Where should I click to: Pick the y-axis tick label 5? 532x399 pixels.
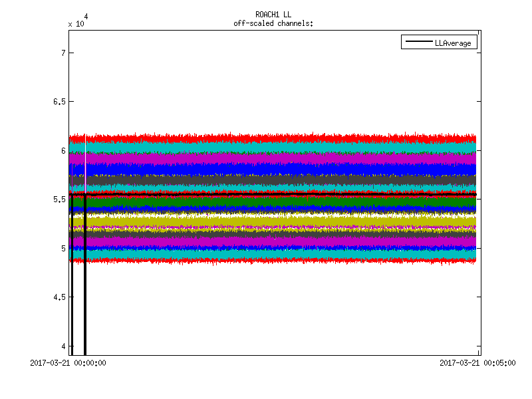click(62, 248)
